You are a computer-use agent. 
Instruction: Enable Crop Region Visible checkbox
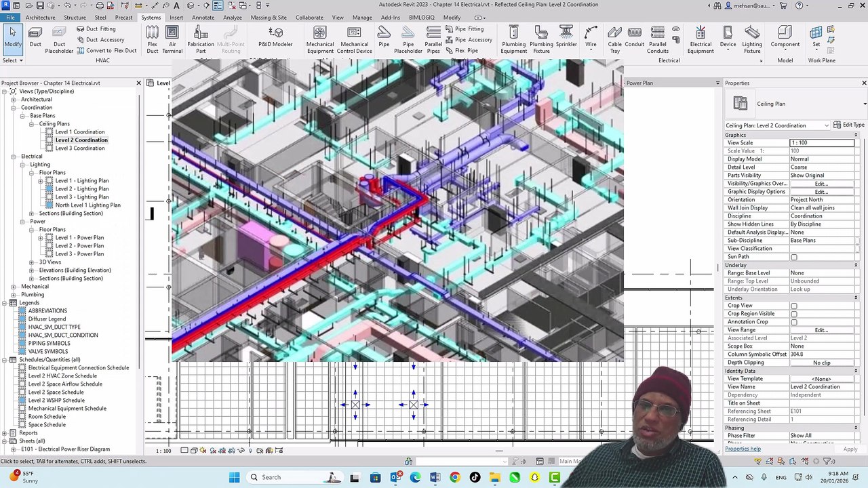(794, 314)
